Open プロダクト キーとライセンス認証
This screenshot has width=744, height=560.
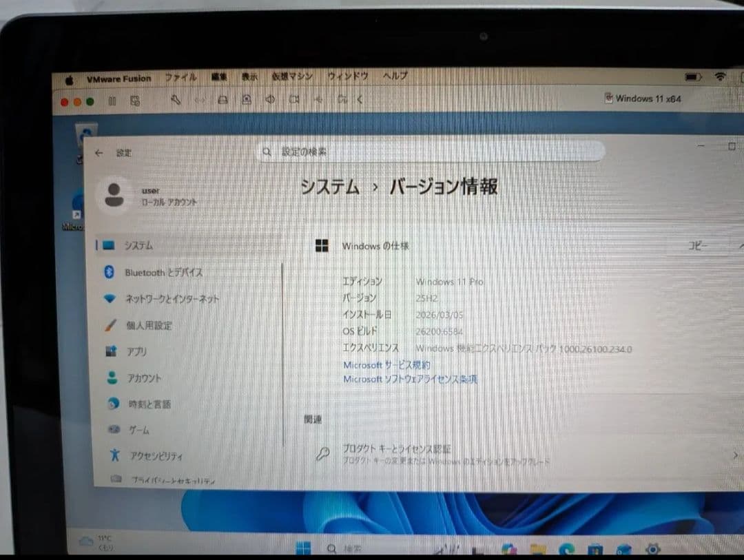pos(524,454)
